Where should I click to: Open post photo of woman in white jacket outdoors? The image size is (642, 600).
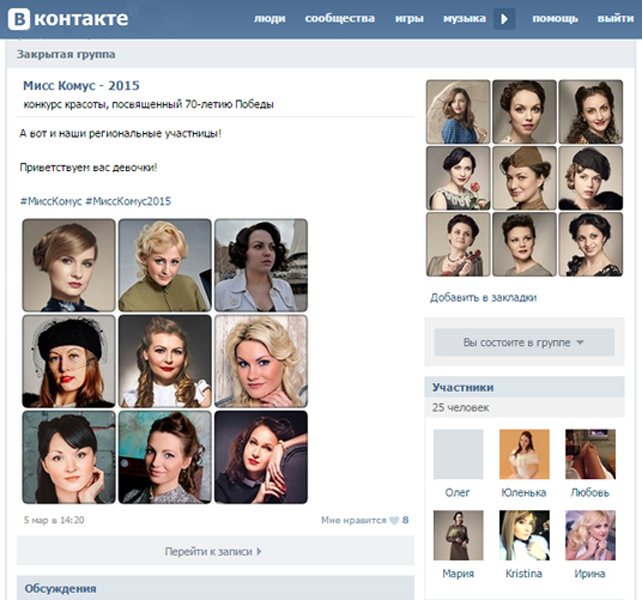click(x=261, y=265)
